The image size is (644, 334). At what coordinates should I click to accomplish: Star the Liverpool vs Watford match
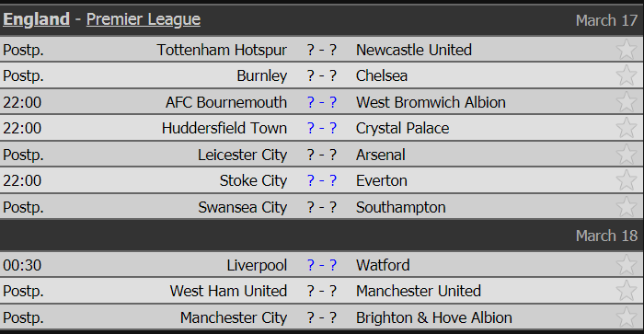[627, 265]
